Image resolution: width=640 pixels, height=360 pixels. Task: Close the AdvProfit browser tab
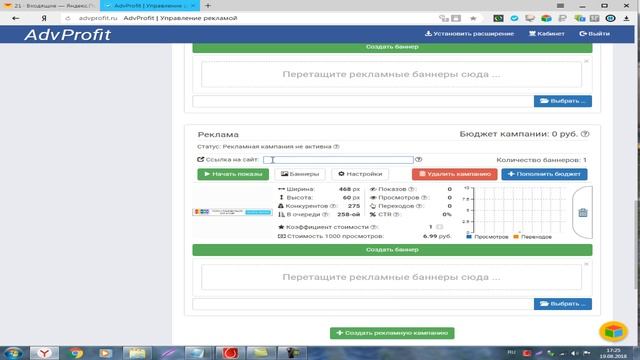pos(194,6)
